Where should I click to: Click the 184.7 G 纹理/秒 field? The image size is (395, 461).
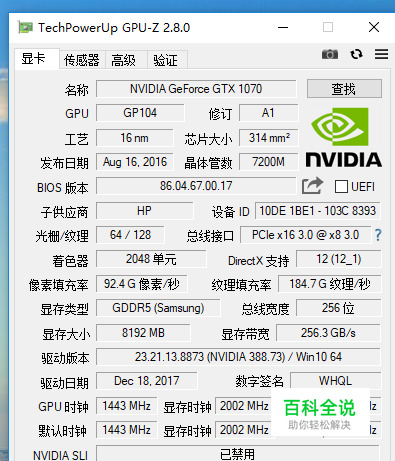(x=330, y=284)
